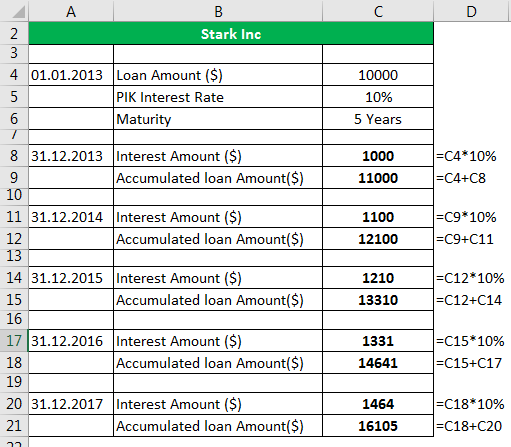This screenshot has height=447, width=511.
Task: Click row header 21
Action: click(x=14, y=426)
